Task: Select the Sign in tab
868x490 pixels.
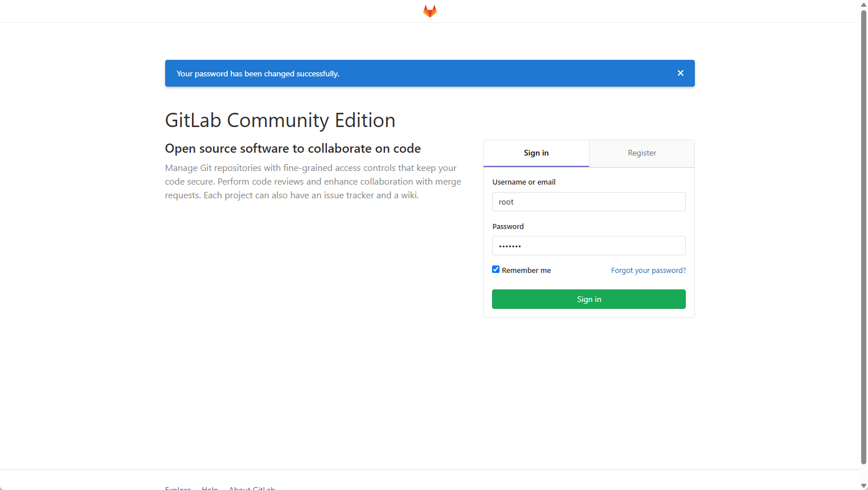Action: (536, 153)
